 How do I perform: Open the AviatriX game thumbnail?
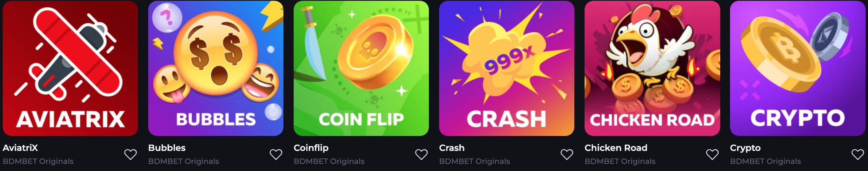tap(70, 68)
